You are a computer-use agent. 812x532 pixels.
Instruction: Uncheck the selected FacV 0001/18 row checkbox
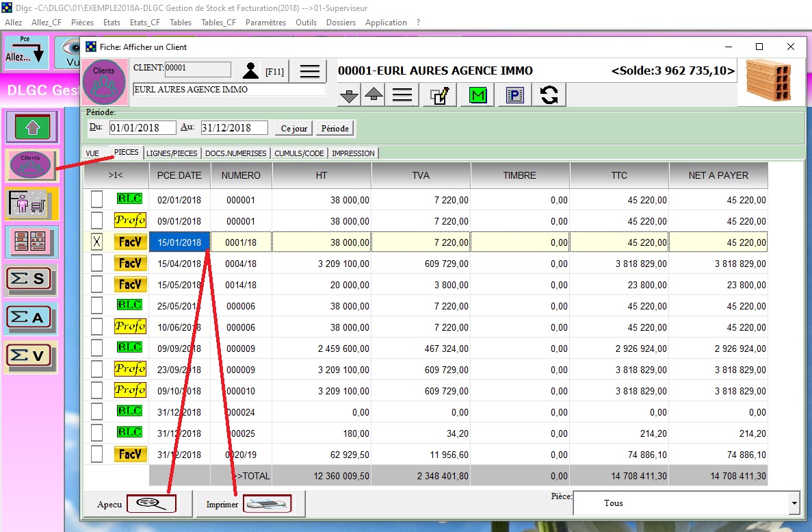97,242
